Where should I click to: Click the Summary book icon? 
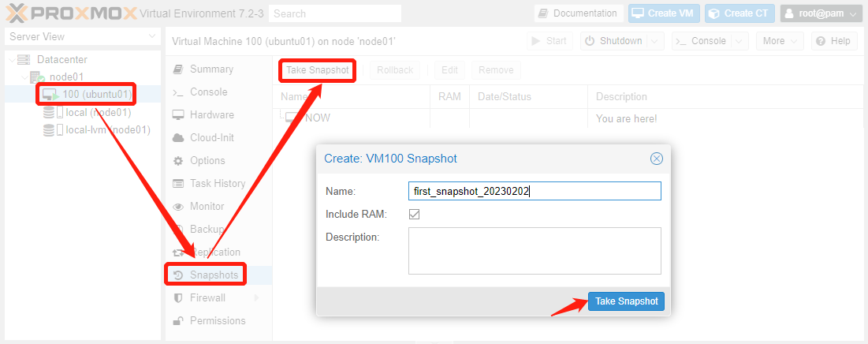[178, 69]
